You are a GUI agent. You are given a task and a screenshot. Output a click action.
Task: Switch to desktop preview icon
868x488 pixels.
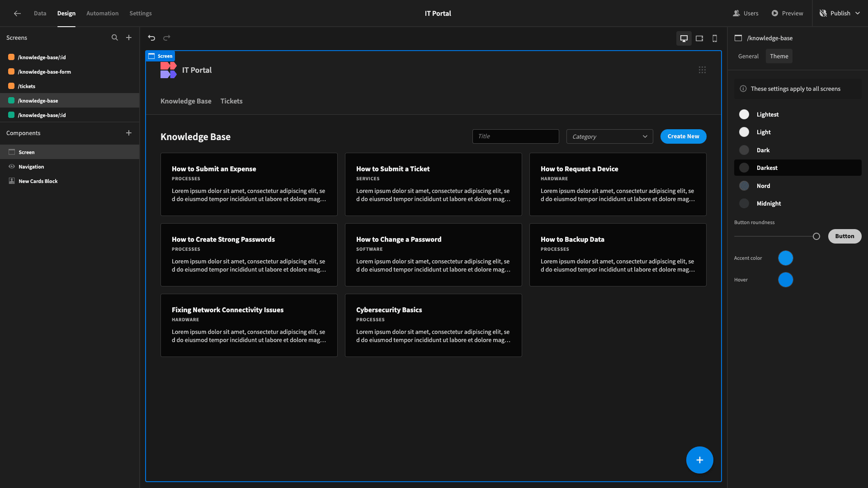pos(684,38)
